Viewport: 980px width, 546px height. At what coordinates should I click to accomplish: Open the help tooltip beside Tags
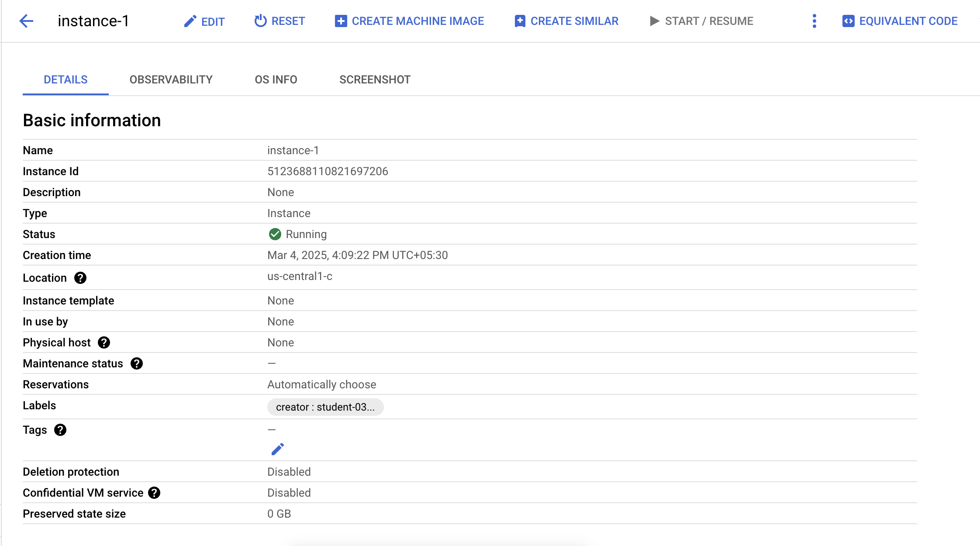(60, 430)
